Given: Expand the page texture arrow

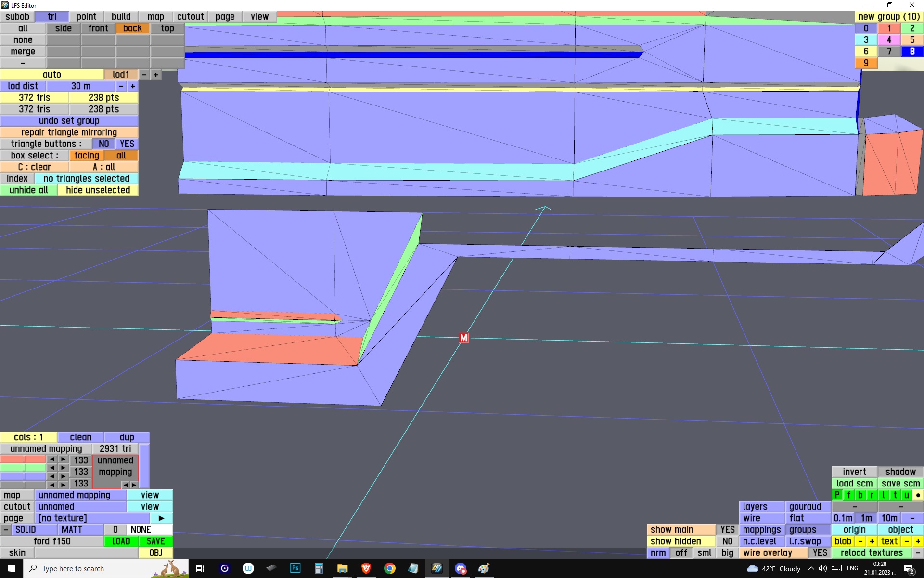Looking at the screenshot, I should pos(161,518).
